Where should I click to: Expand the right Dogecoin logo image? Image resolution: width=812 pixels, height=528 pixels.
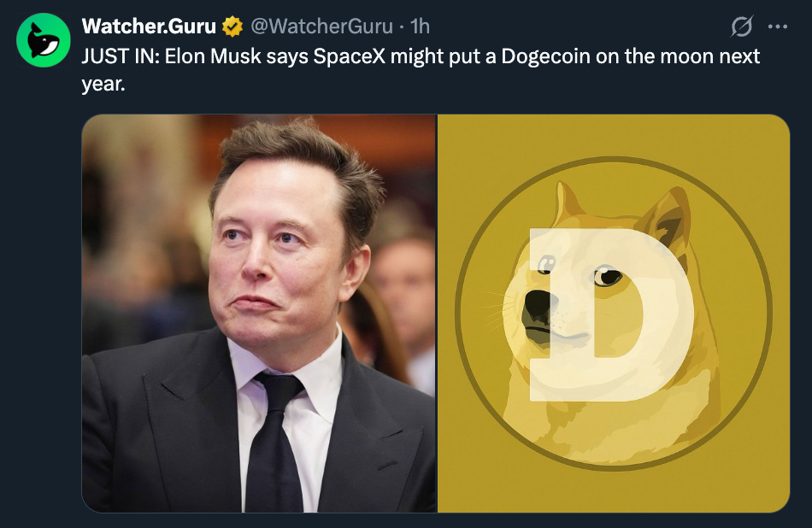pyautogui.click(x=614, y=314)
